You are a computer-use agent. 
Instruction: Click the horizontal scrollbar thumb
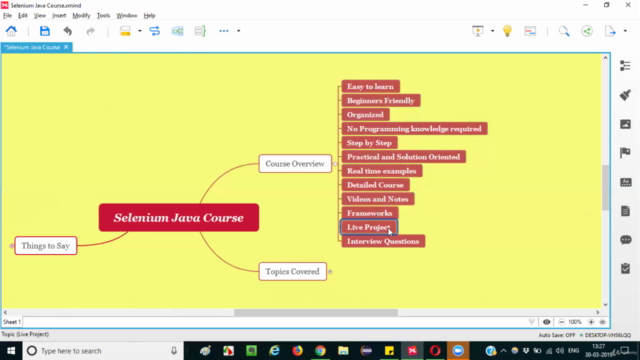click(316, 312)
